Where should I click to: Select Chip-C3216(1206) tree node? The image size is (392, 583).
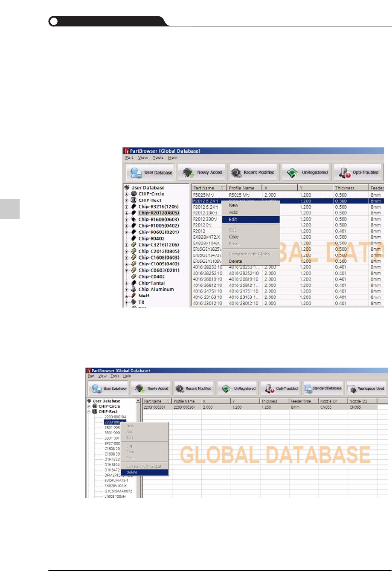click(x=158, y=245)
